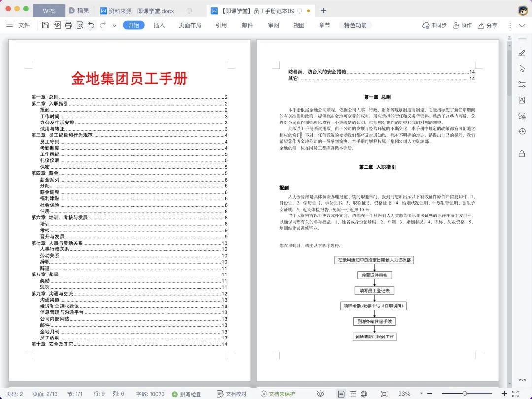Click the 字数: 10073 word count
Screen dimensions: 532x399
click(150, 394)
